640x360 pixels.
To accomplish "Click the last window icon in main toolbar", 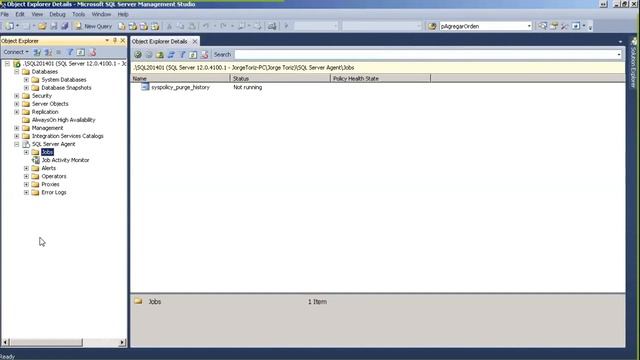I will pyautogui.click(x=576, y=26).
